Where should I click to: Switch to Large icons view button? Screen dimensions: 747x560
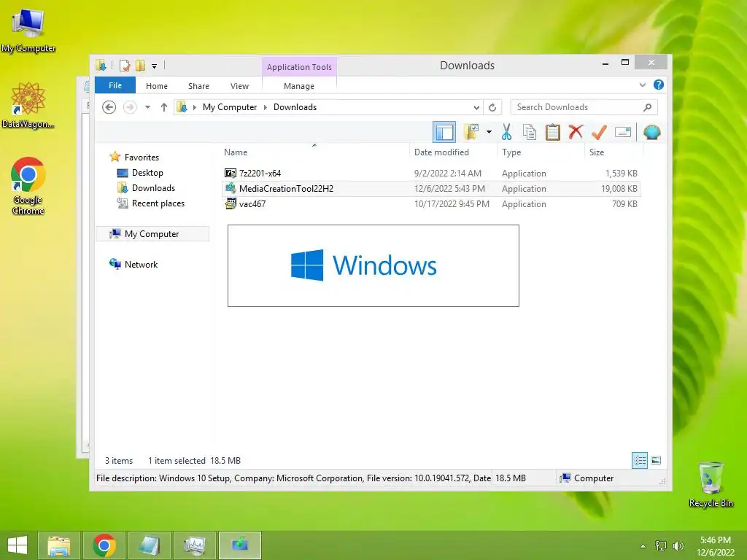(x=656, y=460)
